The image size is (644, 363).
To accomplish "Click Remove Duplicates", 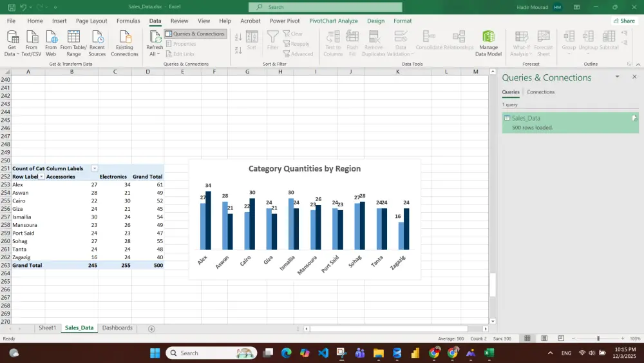I will [374, 43].
